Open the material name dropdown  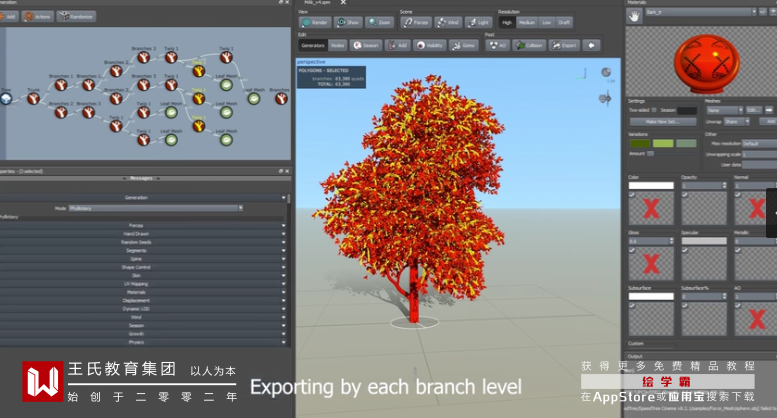(700, 12)
